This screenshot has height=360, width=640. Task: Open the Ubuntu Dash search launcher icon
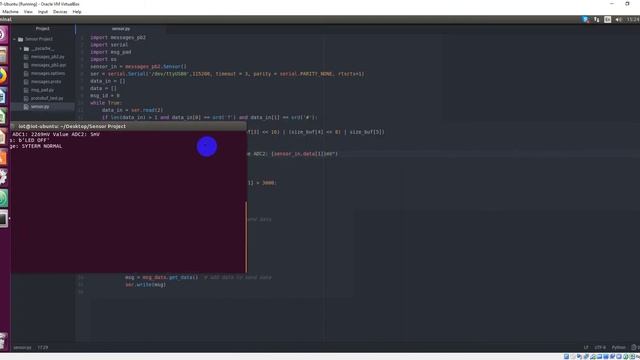click(x=2, y=35)
